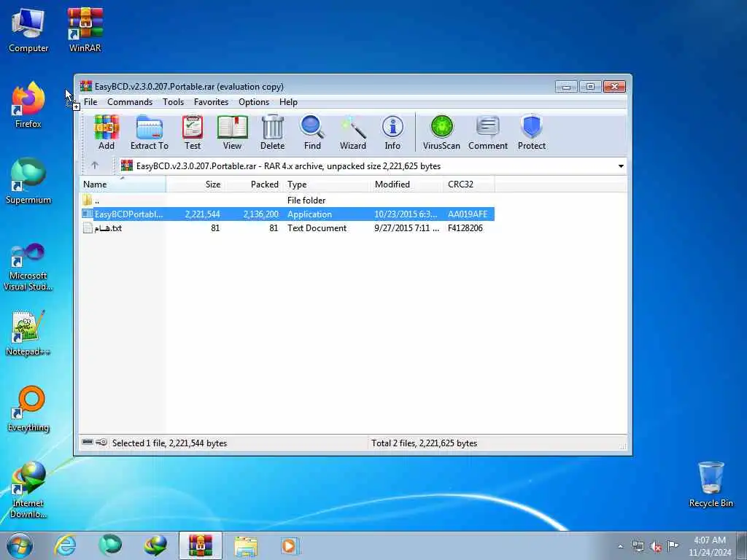Go up one level with the arrow
Viewport: 747px width, 560px height.
pos(95,166)
